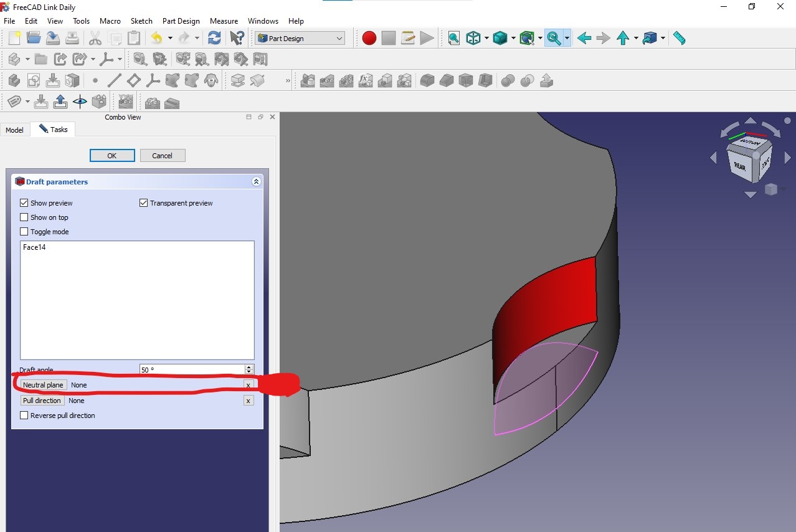The width and height of the screenshot is (796, 532).
Task: Collapse the Draft parameters panel
Action: click(x=256, y=182)
